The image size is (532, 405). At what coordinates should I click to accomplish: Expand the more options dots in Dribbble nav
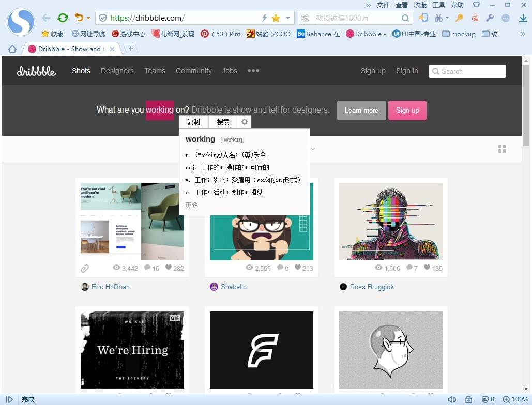(x=253, y=71)
